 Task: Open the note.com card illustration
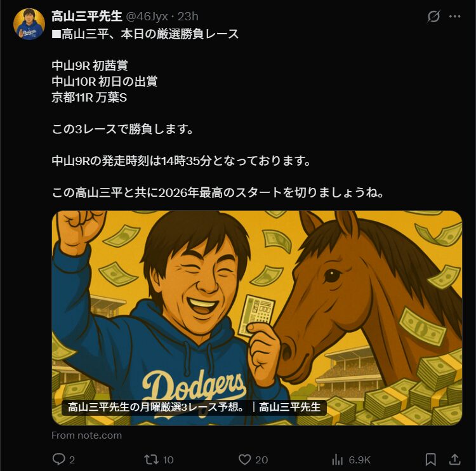(256, 305)
